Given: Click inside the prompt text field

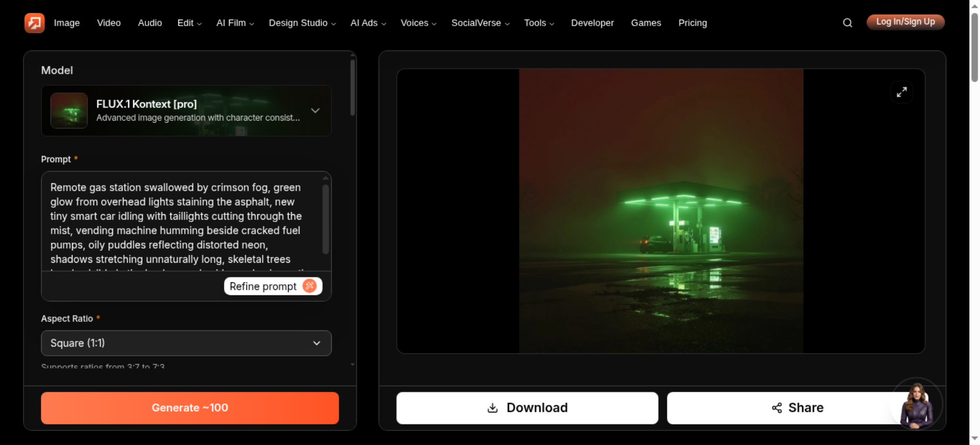Looking at the screenshot, I should tap(181, 223).
